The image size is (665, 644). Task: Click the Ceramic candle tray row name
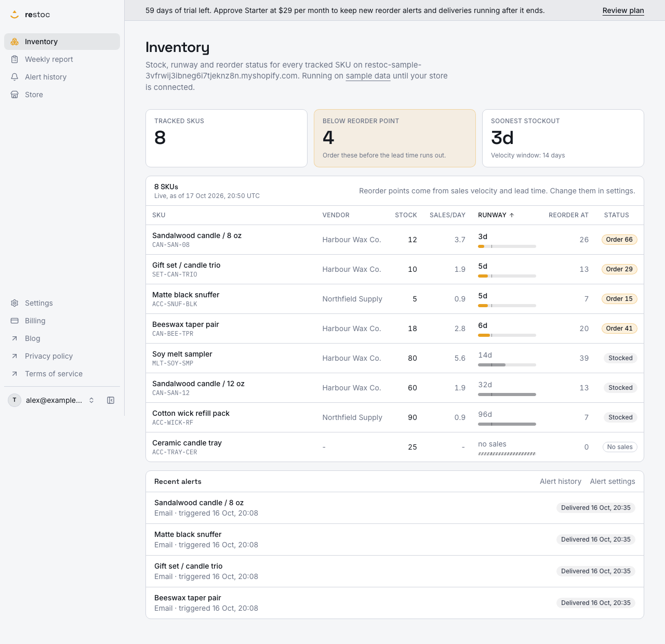tap(187, 443)
